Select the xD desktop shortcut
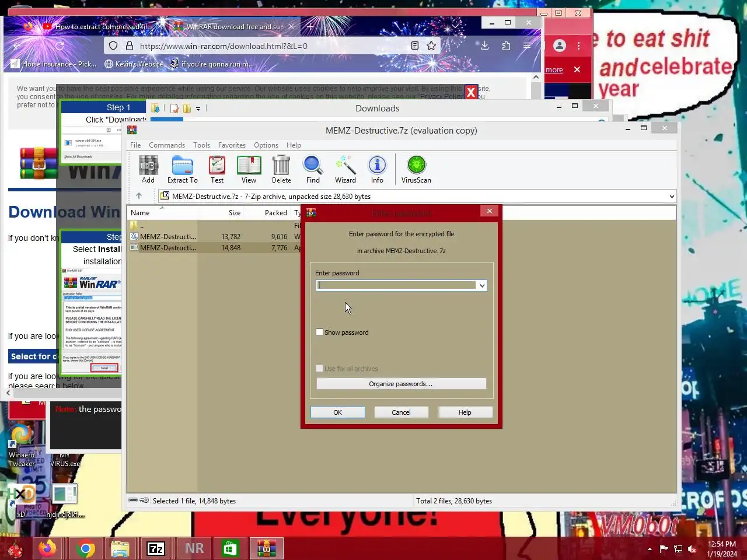 22,501
